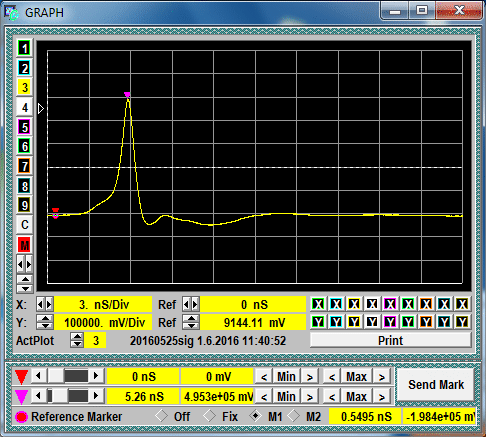The height and width of the screenshot is (437, 486).
Task: Click the ActPlot field showing 3
Action: click(95, 341)
